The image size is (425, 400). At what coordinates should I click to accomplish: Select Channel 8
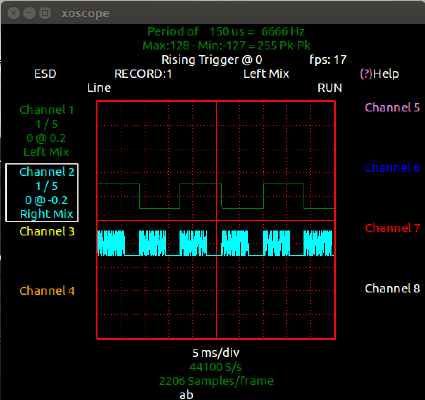pos(392,288)
